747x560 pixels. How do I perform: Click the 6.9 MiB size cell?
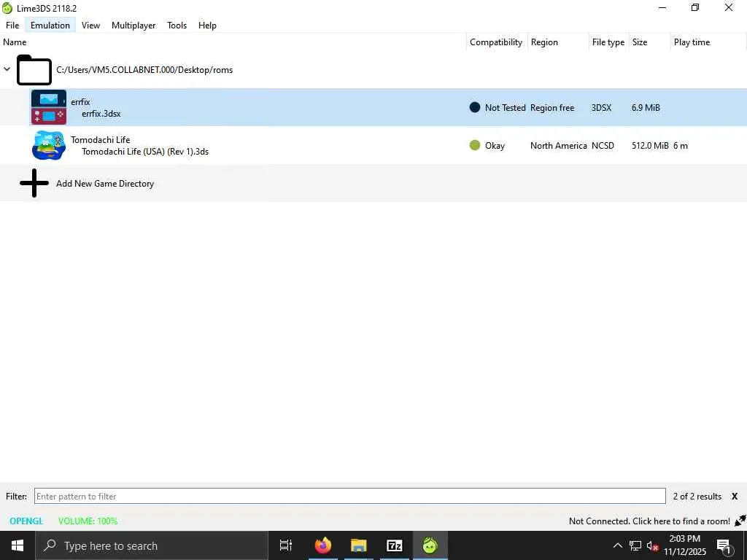tap(646, 108)
